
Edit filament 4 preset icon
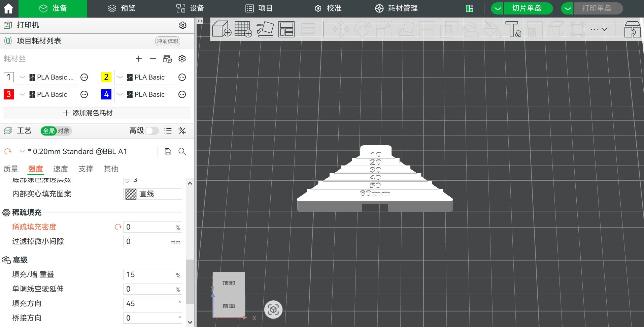click(182, 94)
